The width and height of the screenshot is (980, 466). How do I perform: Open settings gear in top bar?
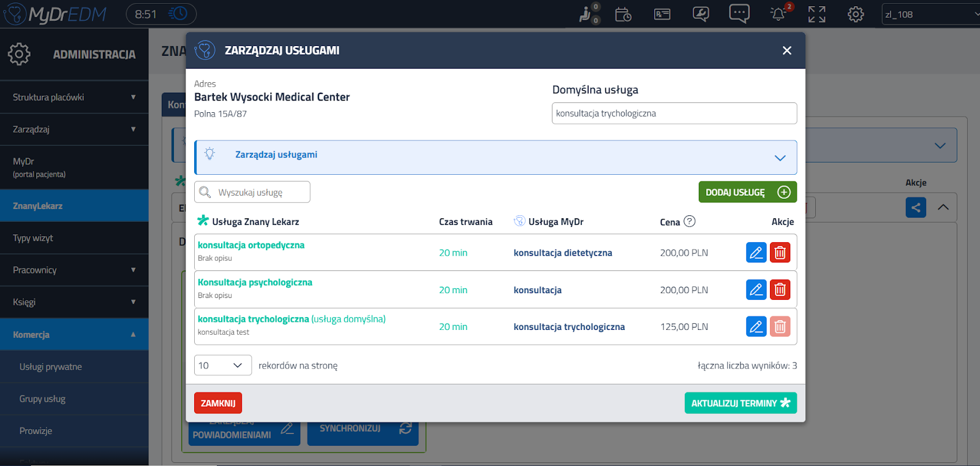[855, 14]
